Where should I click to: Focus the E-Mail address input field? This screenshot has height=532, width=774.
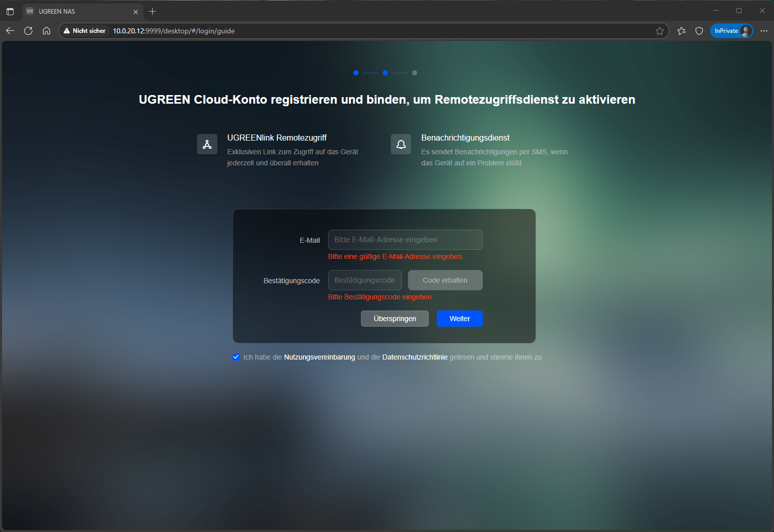tap(405, 240)
